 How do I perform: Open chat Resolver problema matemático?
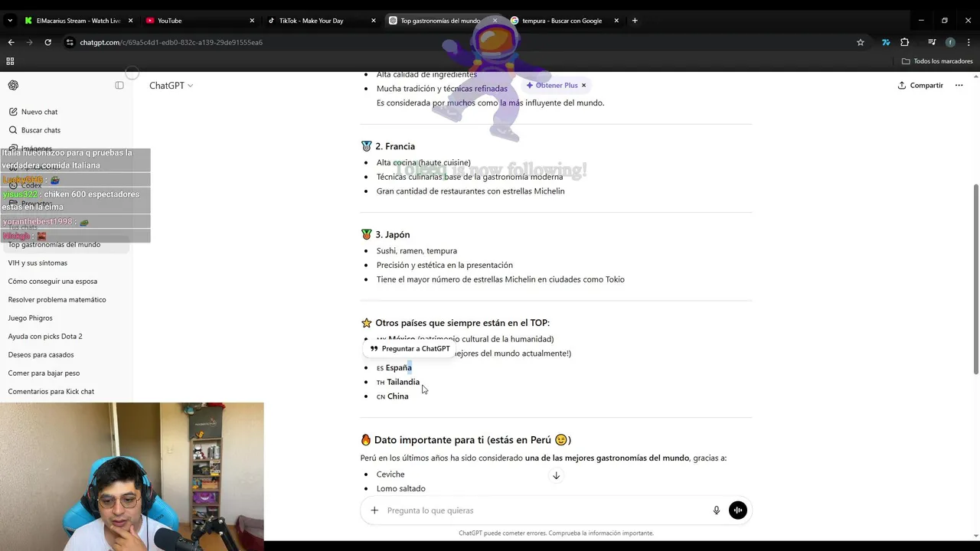57,300
